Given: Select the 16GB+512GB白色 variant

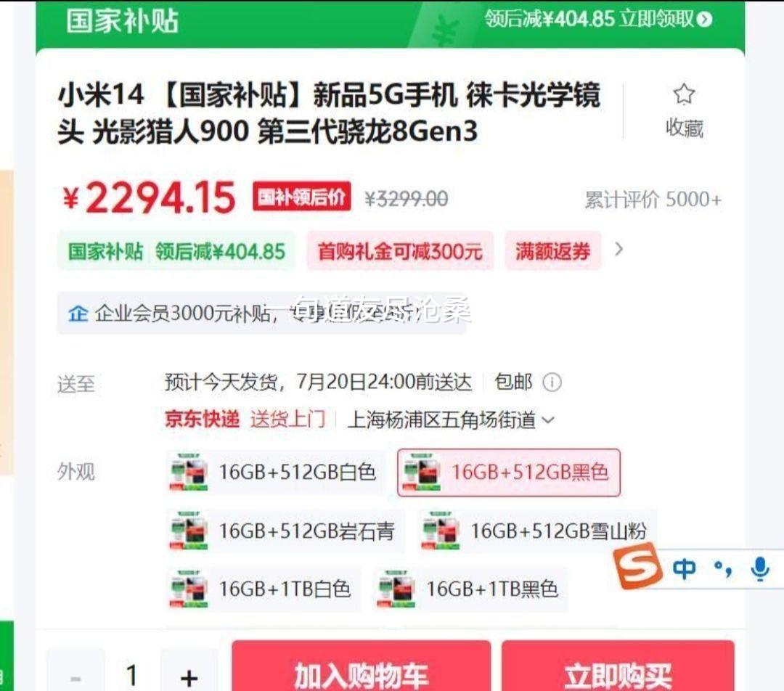Looking at the screenshot, I should point(274,472).
